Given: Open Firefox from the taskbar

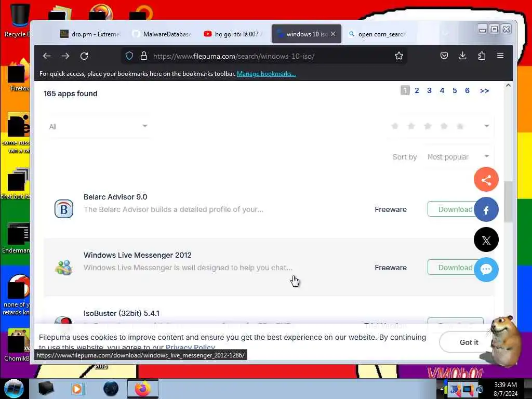Looking at the screenshot, I should click(143, 389).
